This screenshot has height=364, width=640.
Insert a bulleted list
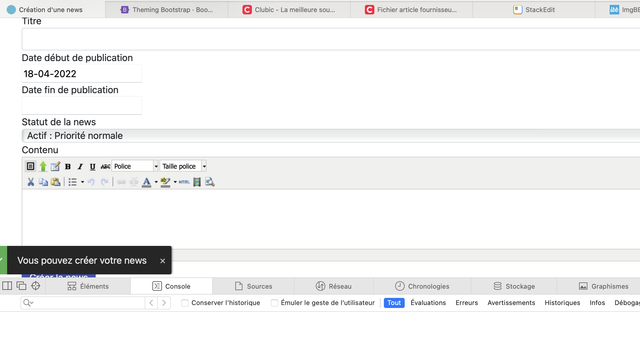pos(72,182)
